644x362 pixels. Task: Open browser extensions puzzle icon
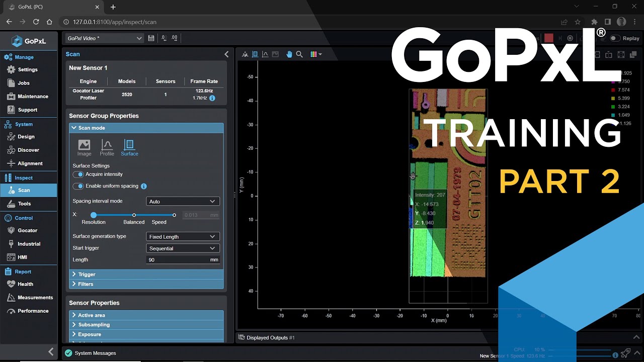pyautogui.click(x=594, y=22)
